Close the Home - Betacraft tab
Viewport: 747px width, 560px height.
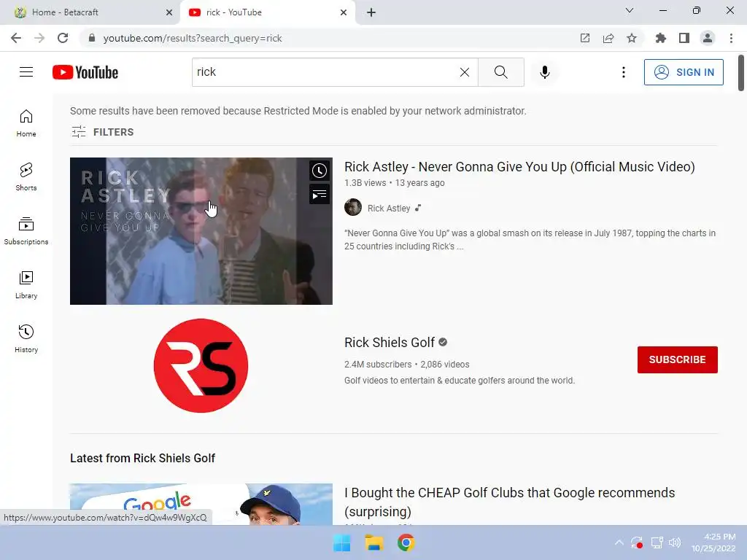pos(169,12)
